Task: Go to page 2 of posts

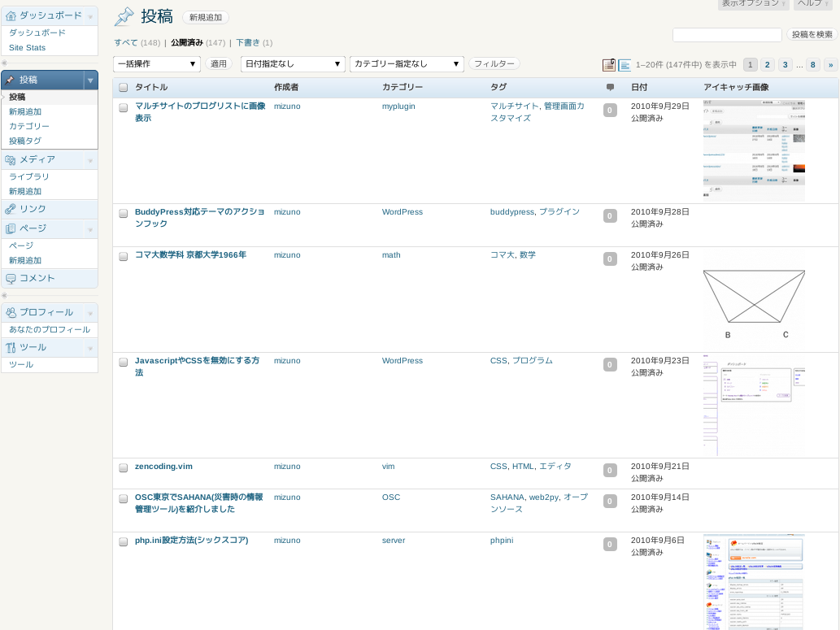Action: (x=767, y=65)
